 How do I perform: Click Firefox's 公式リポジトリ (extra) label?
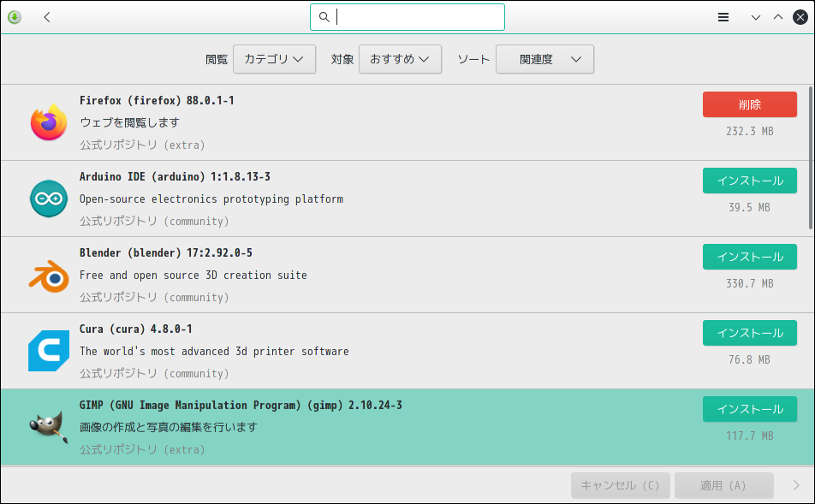pos(142,145)
